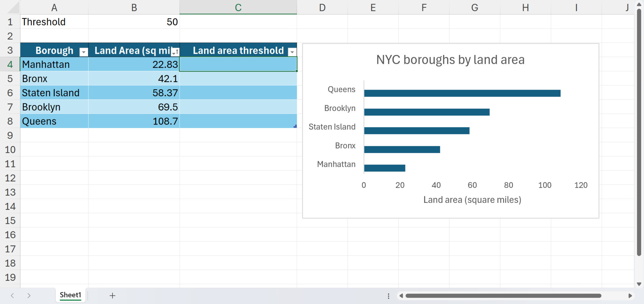Select row 4 header

click(10, 64)
